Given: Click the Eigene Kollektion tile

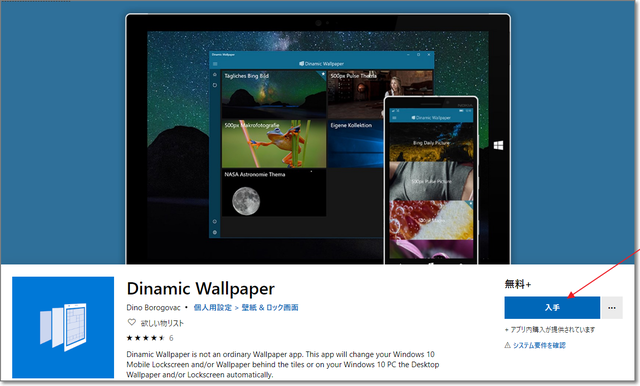Looking at the screenshot, I should coord(356,143).
